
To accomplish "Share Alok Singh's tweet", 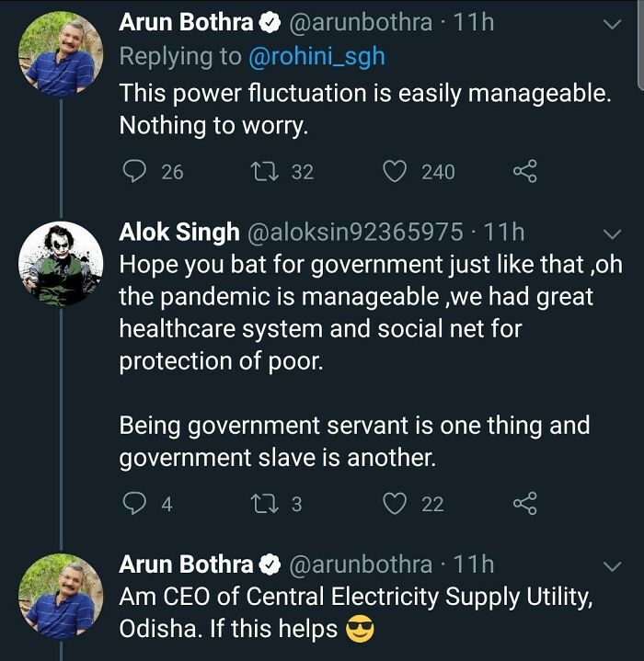I will [x=523, y=503].
